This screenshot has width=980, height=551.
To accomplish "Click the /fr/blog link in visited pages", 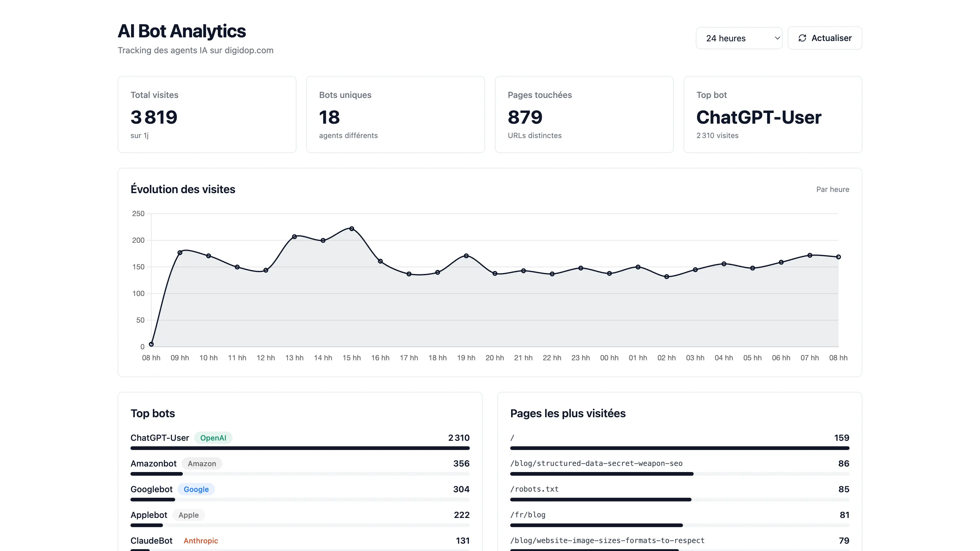I will point(527,515).
